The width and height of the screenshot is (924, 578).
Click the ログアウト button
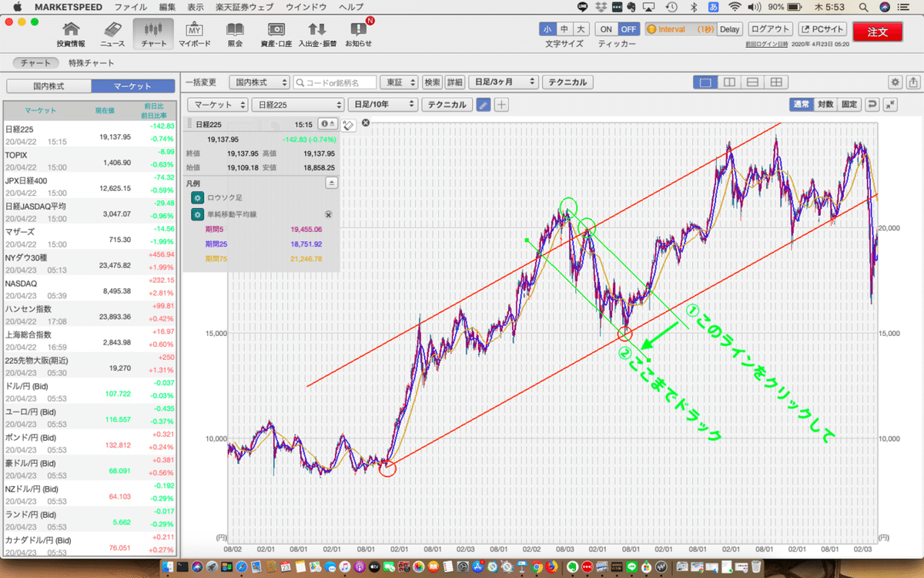(770, 29)
